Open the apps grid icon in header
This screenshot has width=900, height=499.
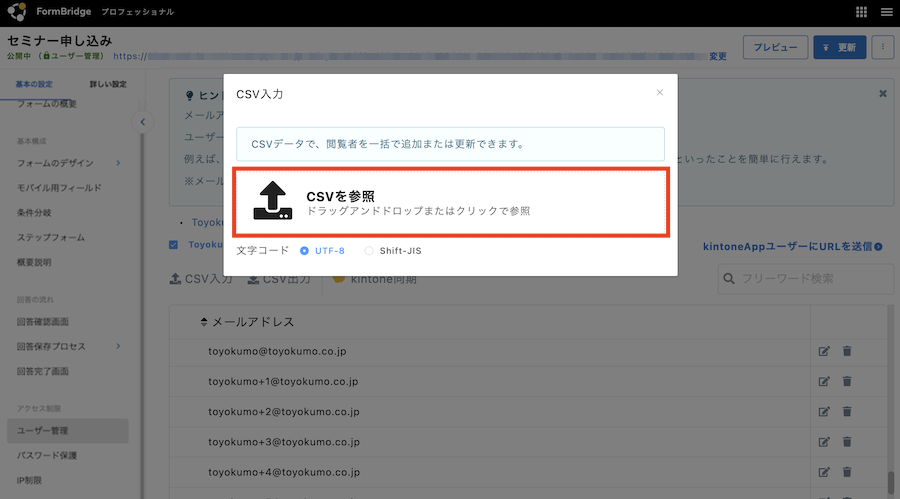point(861,12)
